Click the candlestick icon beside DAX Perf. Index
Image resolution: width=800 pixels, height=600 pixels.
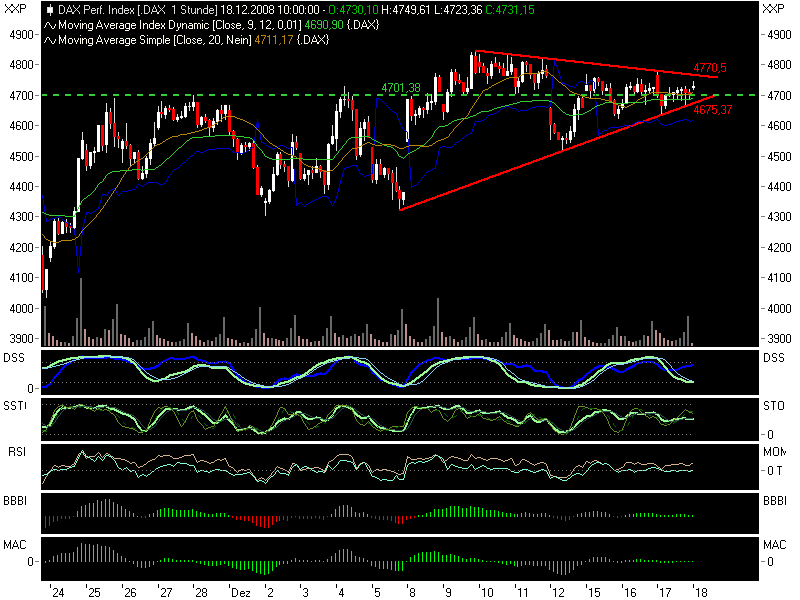coord(51,9)
